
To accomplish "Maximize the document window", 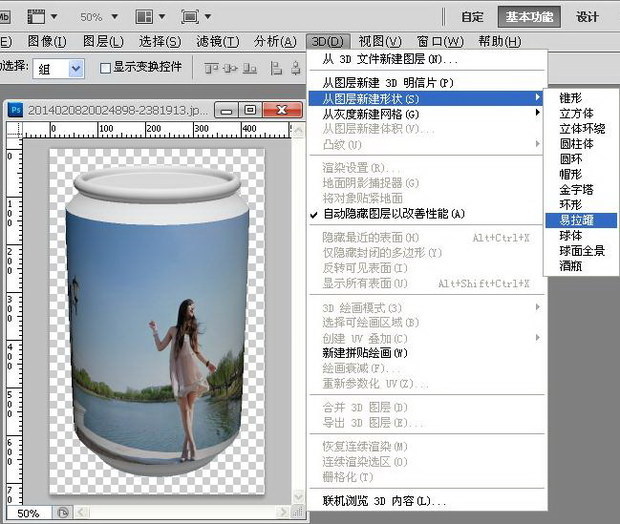I will point(250,110).
